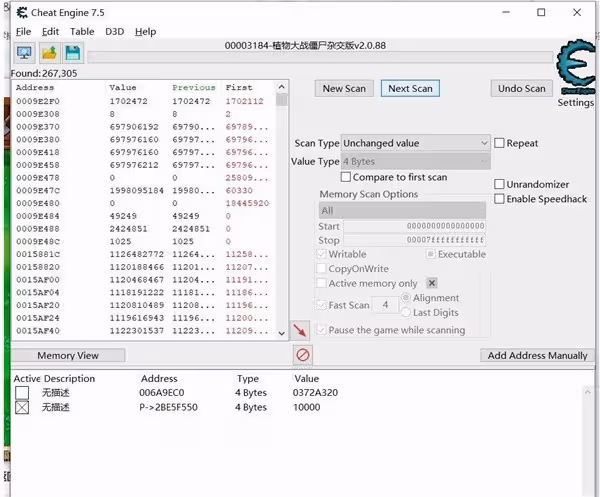Click the open cheat table folder icon

point(49,53)
